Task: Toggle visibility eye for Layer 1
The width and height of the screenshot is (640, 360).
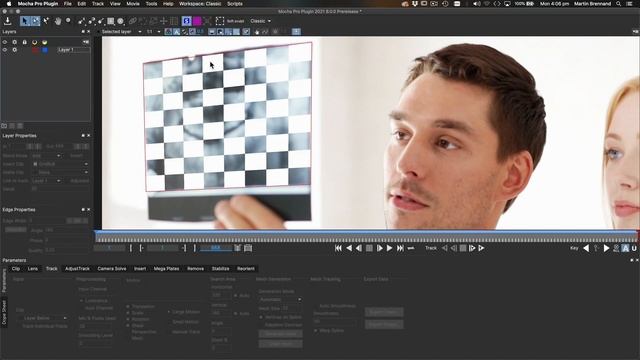Action: tap(5, 50)
